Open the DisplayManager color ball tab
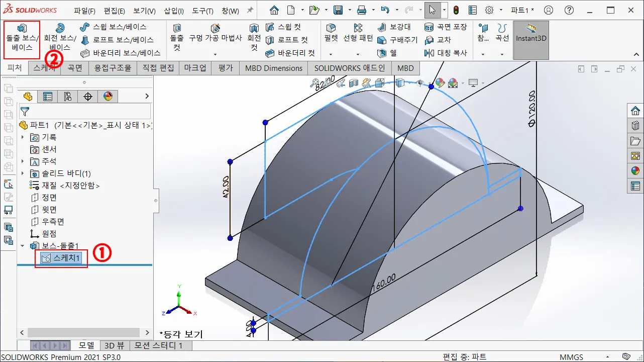 pyautogui.click(x=108, y=97)
